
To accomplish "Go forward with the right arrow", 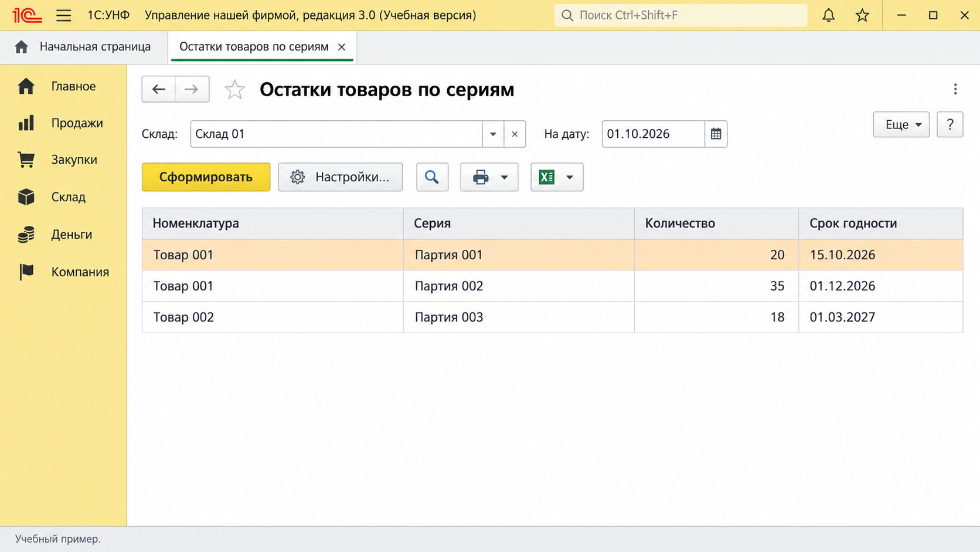I will tap(192, 89).
